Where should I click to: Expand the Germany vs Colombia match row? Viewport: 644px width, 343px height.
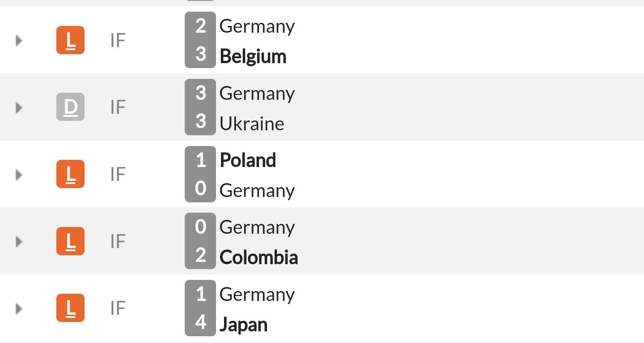[x=19, y=241]
